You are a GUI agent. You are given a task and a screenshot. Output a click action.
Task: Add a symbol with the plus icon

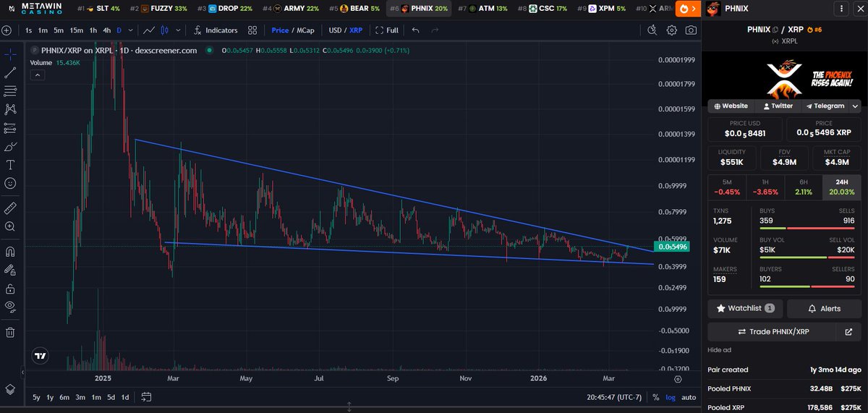pos(7,30)
